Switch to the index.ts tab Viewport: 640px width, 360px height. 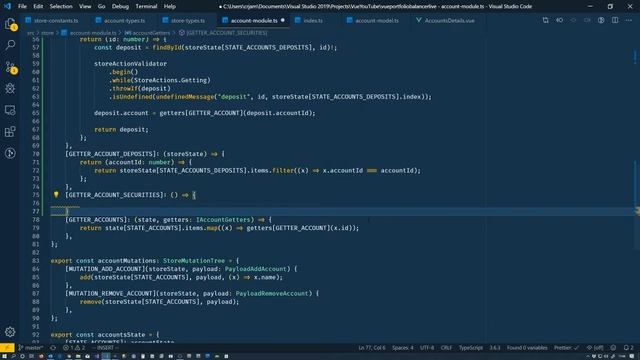(x=309, y=20)
